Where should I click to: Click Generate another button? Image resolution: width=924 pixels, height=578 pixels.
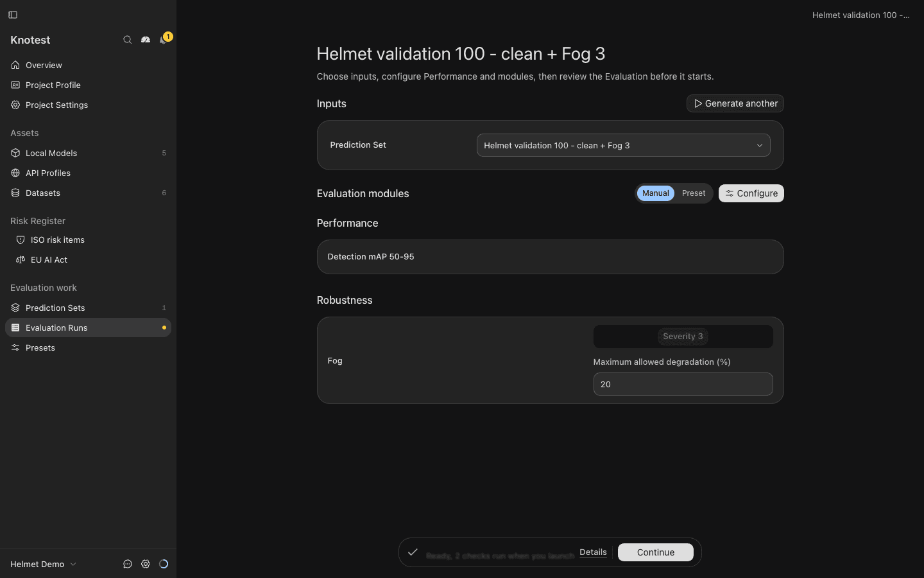pos(735,103)
